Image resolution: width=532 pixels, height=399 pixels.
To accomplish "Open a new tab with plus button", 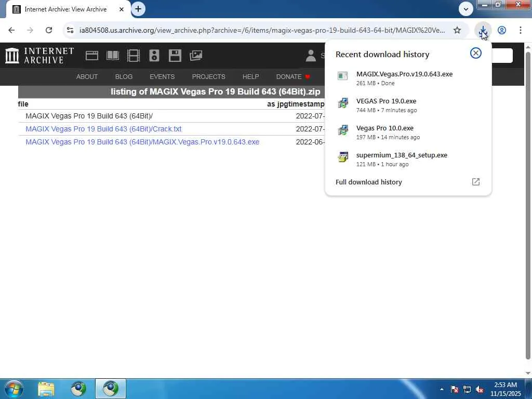I will [x=138, y=9].
